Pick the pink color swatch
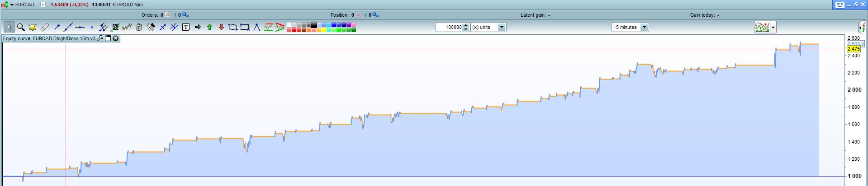The image size is (868, 186). point(353,25)
